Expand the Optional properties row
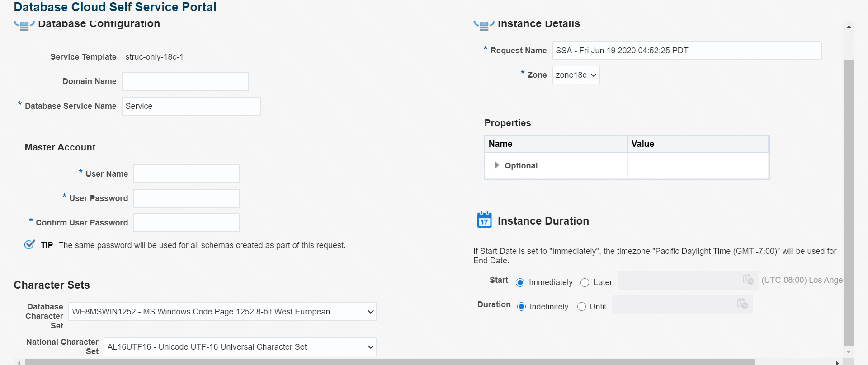The height and width of the screenshot is (365, 868). [497, 165]
